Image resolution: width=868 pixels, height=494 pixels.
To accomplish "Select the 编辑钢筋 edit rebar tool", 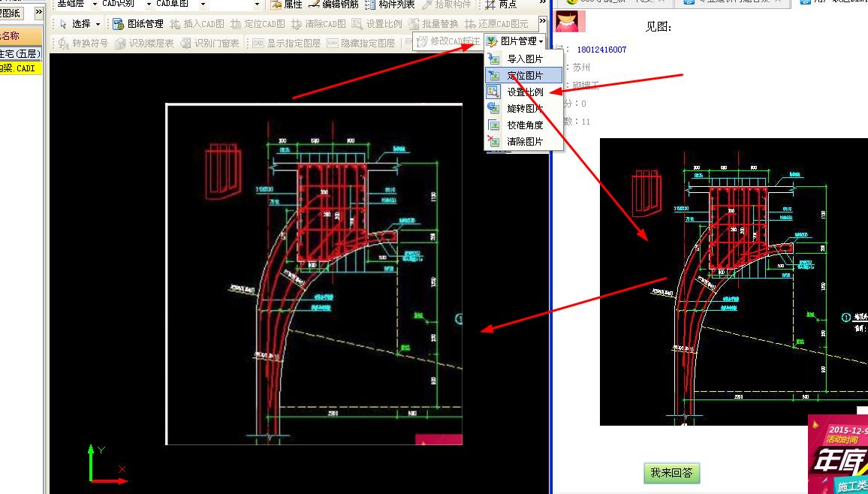I will coord(334,5).
